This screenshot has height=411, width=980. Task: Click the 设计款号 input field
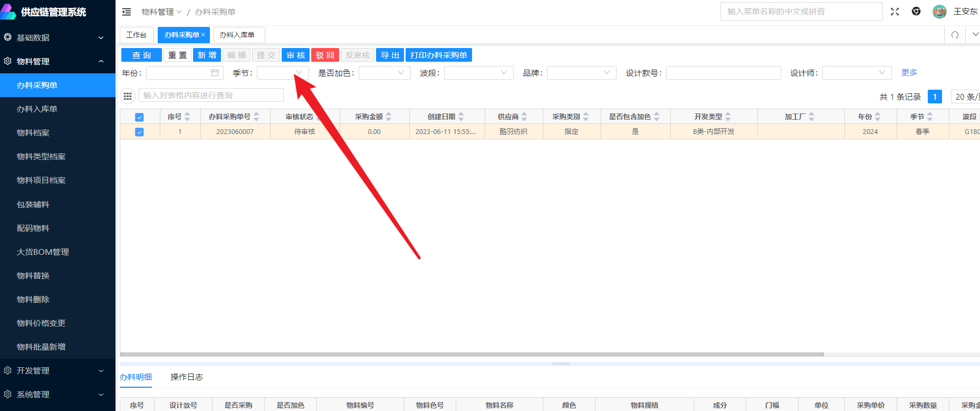tap(723, 73)
